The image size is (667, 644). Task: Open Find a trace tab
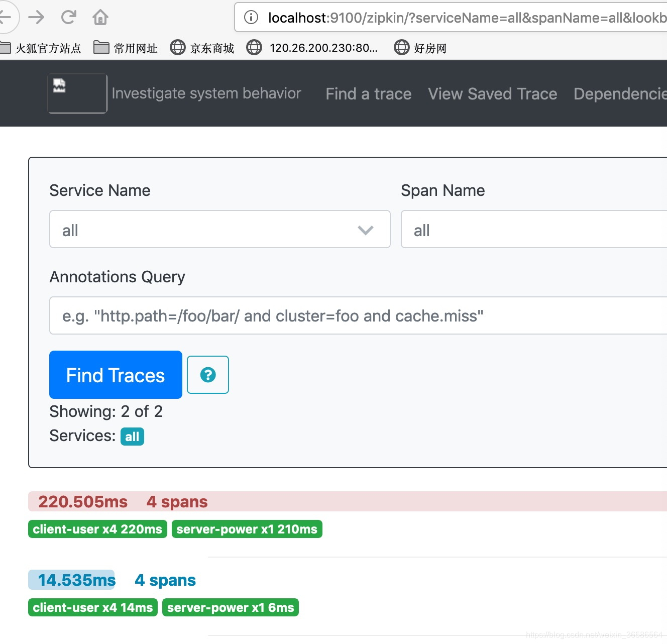369,94
